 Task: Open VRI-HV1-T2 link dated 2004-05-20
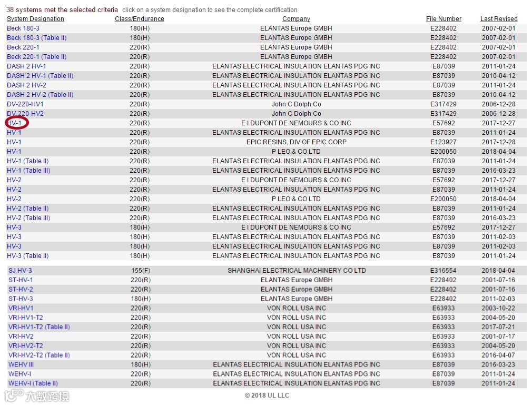point(25,318)
